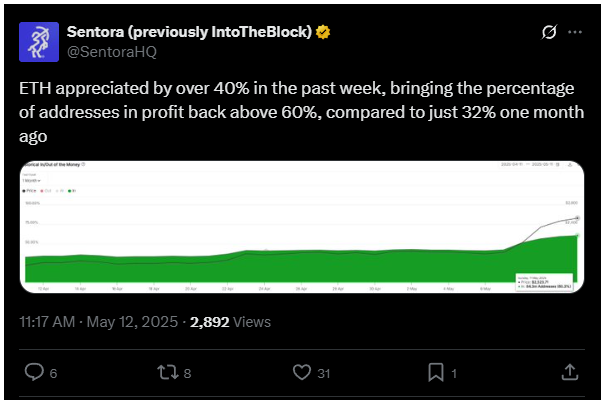
Task: Expand the 1 Month timeframe dropdown in chart
Action: 31,181
